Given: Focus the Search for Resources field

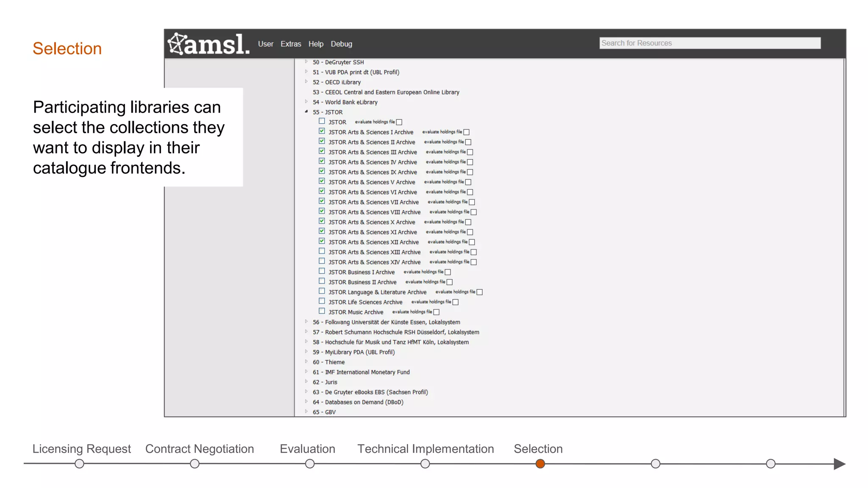Looking at the screenshot, I should coord(710,43).
